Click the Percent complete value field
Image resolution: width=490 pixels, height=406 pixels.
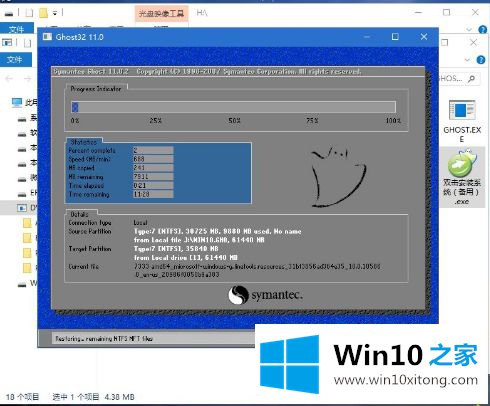tap(153, 150)
